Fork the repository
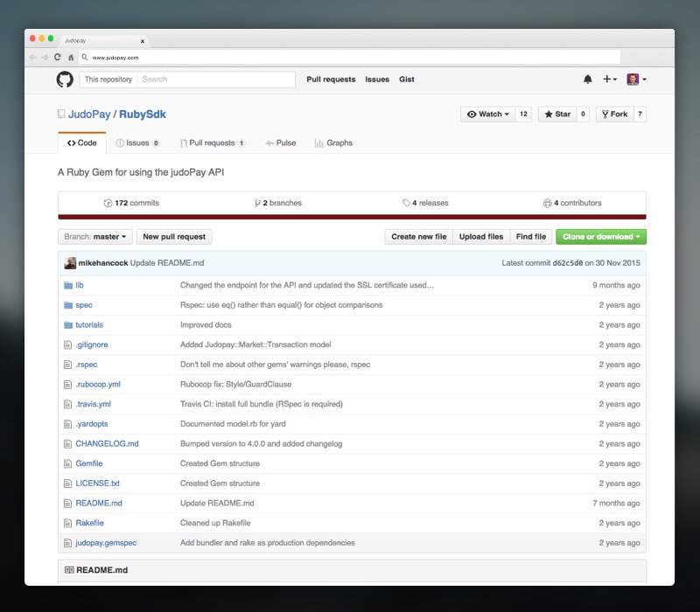Viewport: 700px width, 612px height. pyautogui.click(x=615, y=115)
